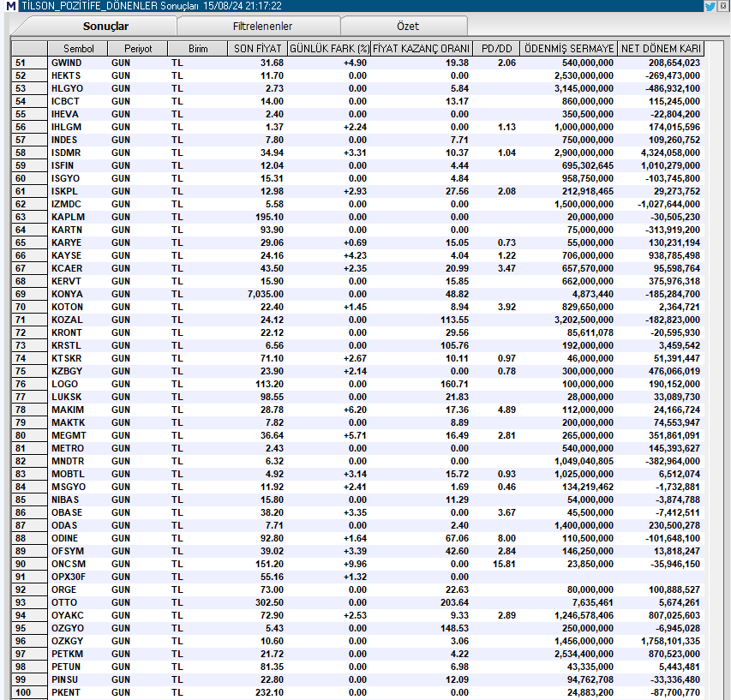The height and width of the screenshot is (700, 731).
Task: Sort by the Periyot column header
Action: point(137,49)
